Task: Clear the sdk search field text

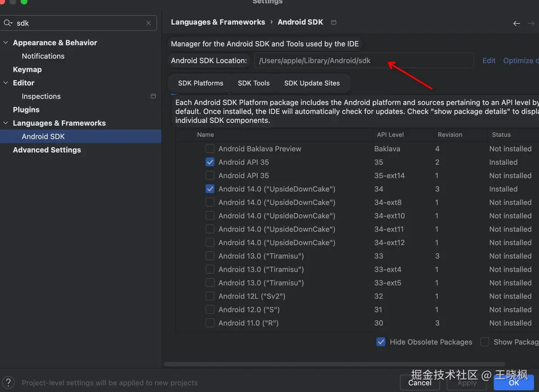Action: [x=149, y=23]
